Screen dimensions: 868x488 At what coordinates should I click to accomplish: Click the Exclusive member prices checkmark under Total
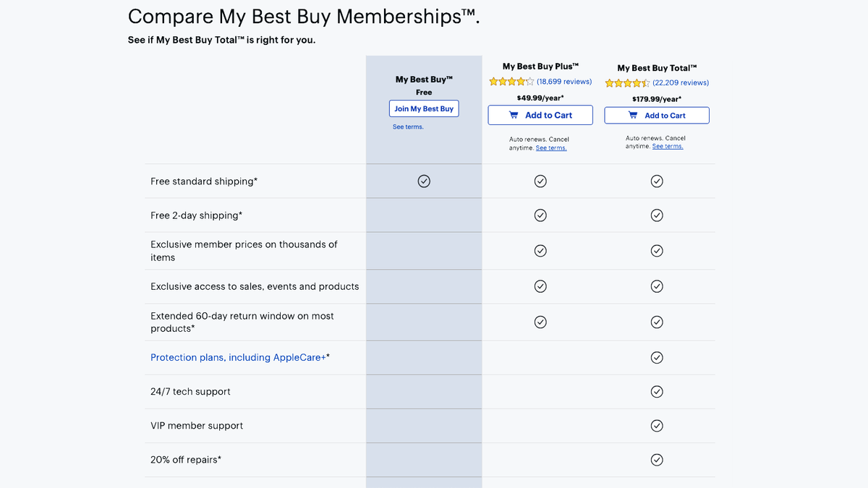coord(657,250)
